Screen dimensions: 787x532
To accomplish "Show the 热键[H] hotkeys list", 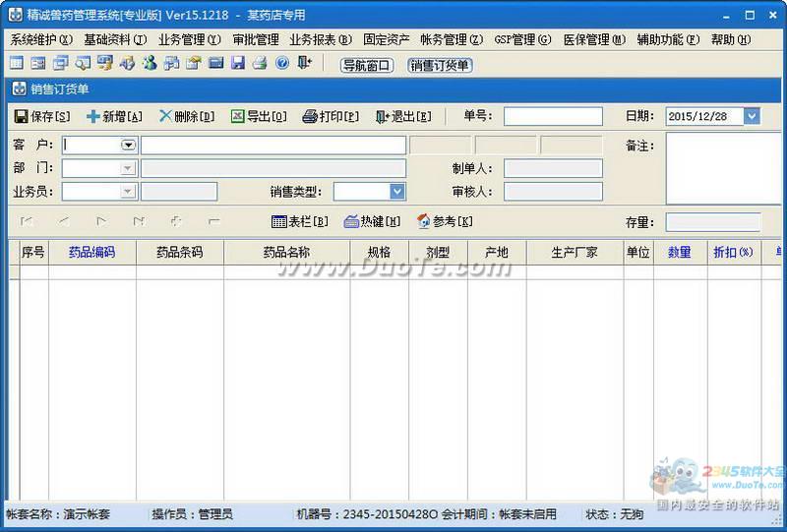I will [x=372, y=221].
